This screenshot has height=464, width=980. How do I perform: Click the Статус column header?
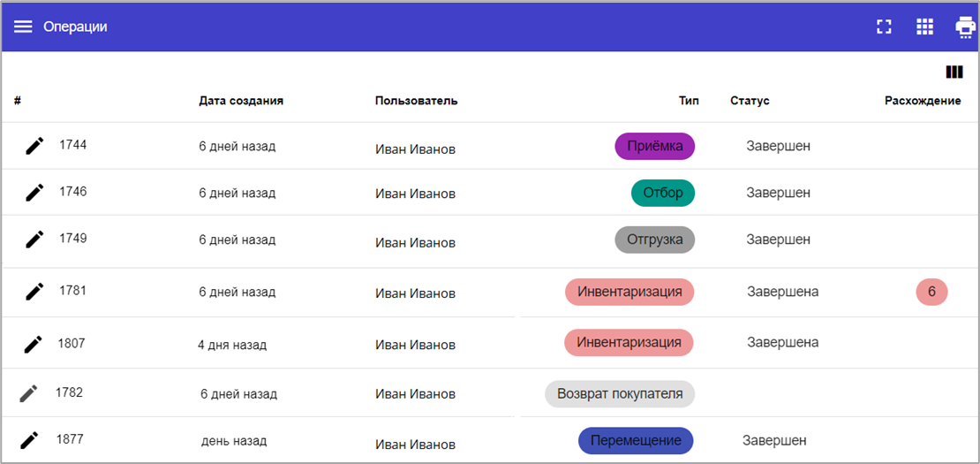(x=750, y=101)
